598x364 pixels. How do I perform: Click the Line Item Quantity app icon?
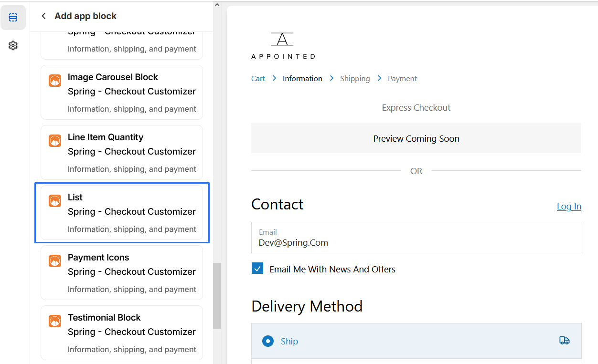(55, 141)
